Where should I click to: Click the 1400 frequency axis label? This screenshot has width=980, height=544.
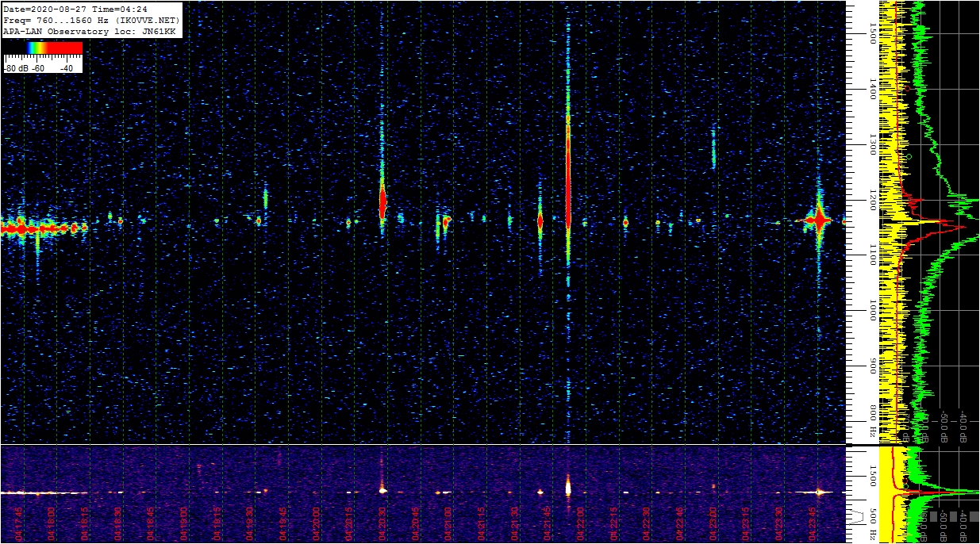(x=872, y=89)
